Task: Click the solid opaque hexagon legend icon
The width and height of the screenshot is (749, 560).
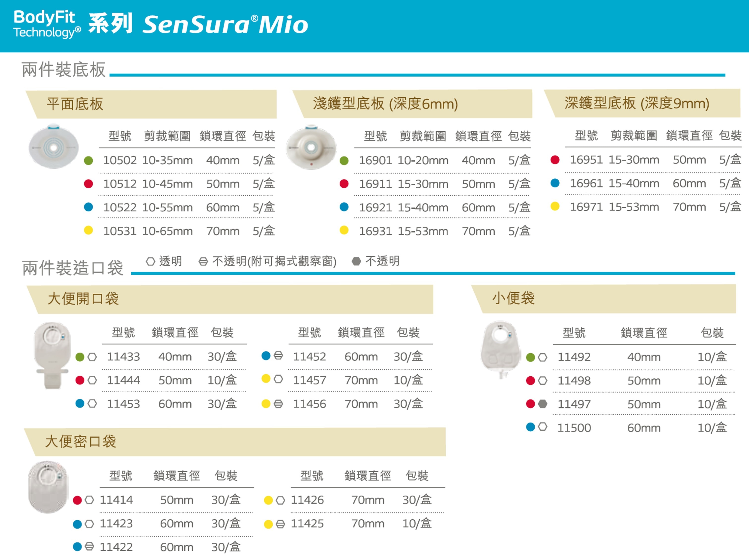Action: click(x=356, y=261)
